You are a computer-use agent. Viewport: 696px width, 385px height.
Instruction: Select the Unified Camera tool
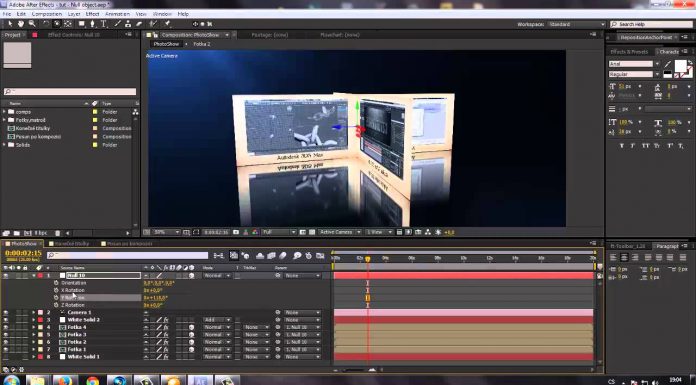[57, 24]
